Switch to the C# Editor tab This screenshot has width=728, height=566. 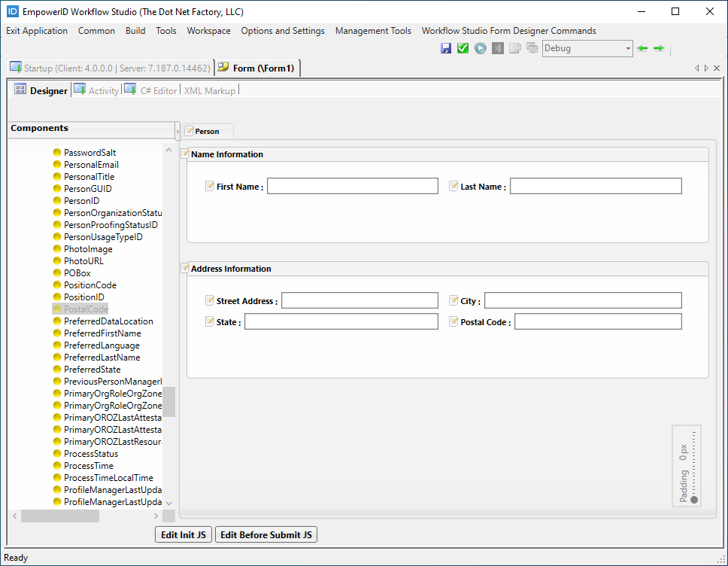tap(158, 90)
